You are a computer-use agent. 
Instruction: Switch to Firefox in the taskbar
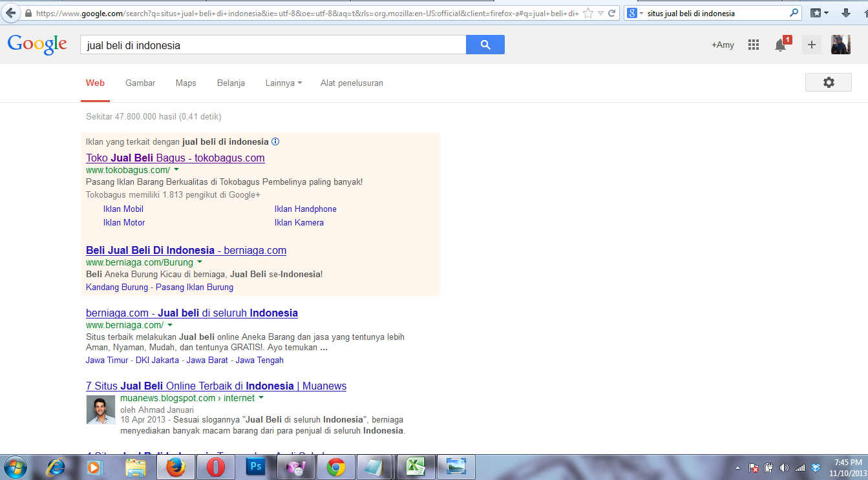point(175,466)
